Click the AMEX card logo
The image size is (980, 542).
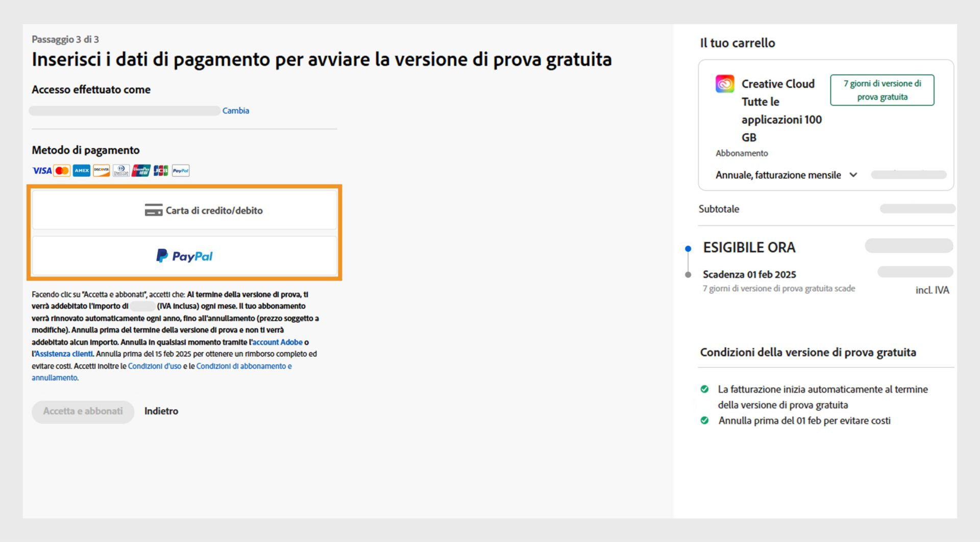point(82,171)
